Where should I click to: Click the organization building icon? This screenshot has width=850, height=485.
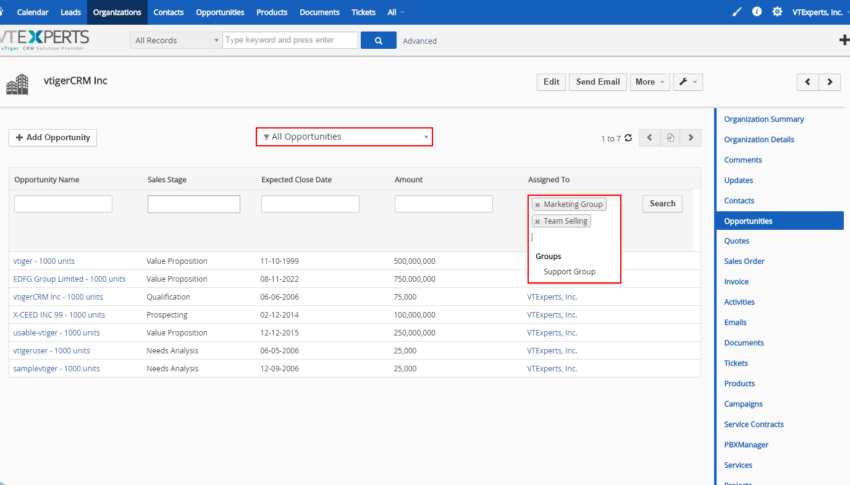17,84
